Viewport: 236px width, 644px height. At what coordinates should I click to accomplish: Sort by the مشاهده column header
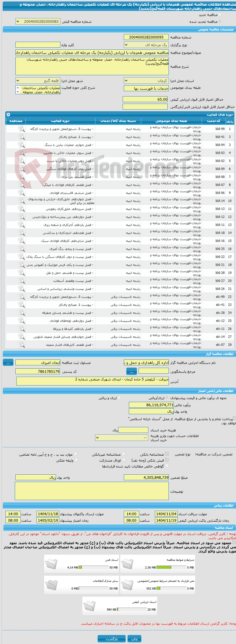[16, 121]
